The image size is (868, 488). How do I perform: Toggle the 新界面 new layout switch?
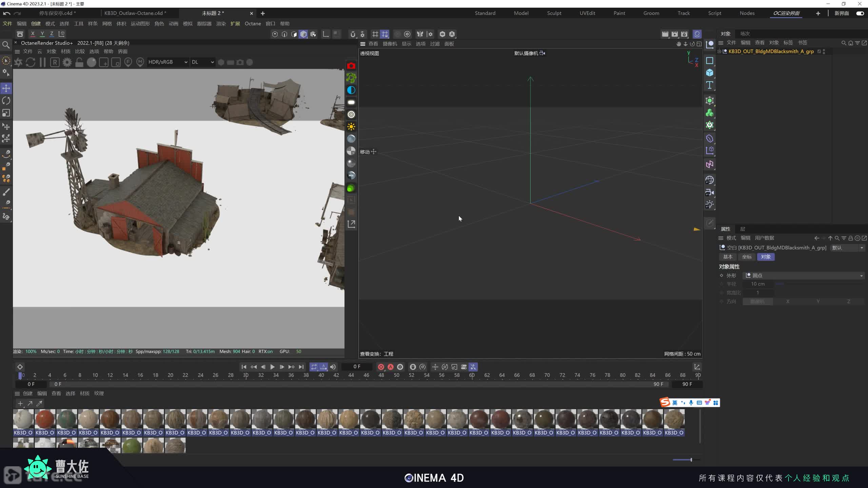pyautogui.click(x=860, y=13)
